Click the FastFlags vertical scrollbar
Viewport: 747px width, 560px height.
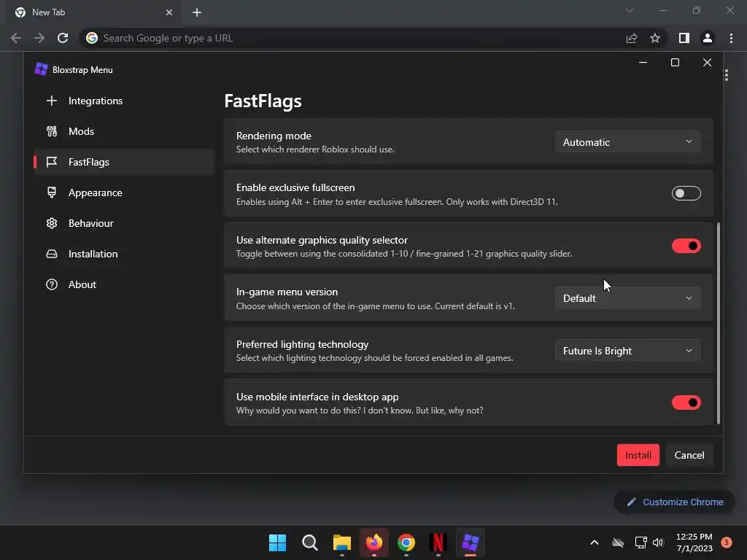coord(719,323)
